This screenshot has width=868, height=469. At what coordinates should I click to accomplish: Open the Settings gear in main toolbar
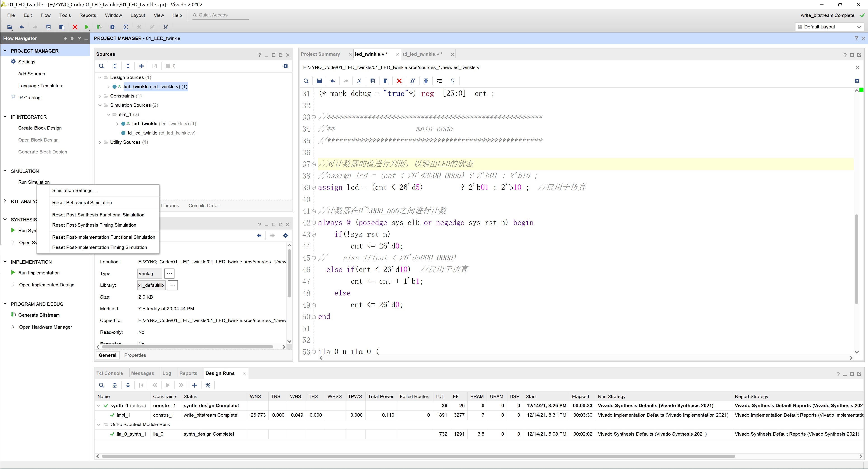[113, 27]
